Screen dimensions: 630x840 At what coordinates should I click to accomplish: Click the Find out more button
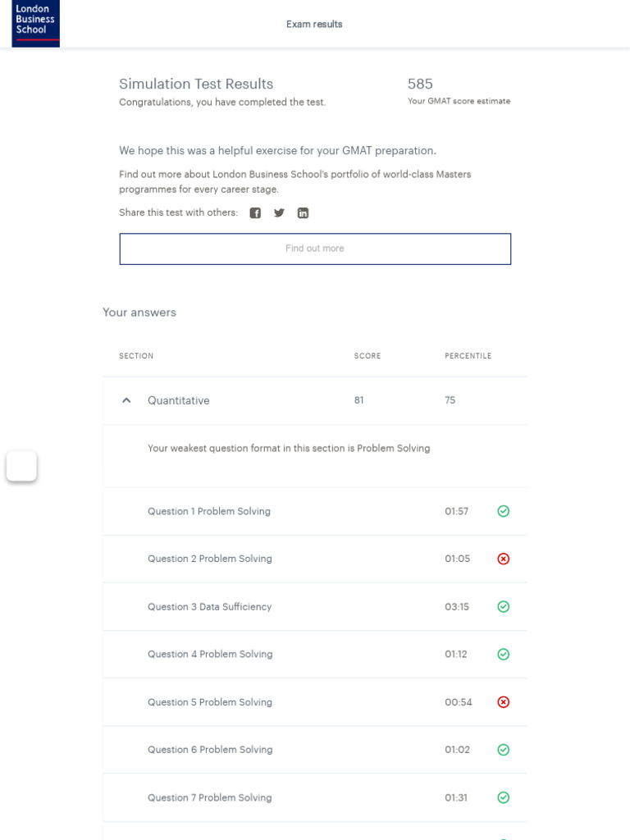(315, 249)
